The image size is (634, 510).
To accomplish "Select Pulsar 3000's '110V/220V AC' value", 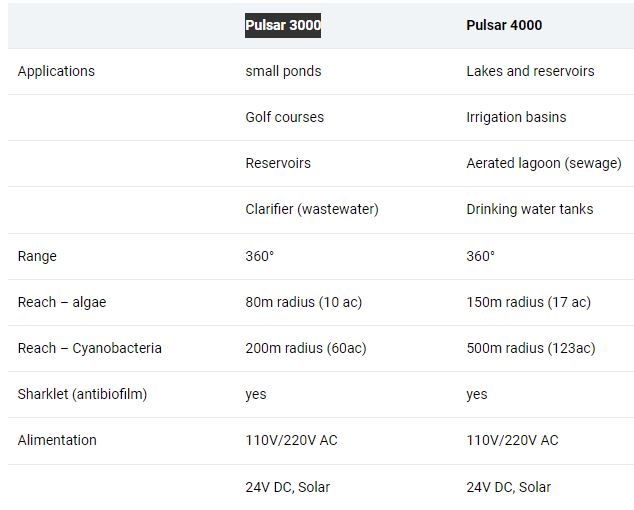I will click(x=291, y=440).
